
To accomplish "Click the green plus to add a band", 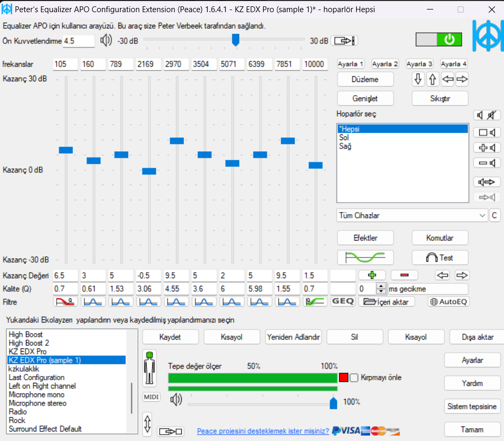I will (372, 275).
